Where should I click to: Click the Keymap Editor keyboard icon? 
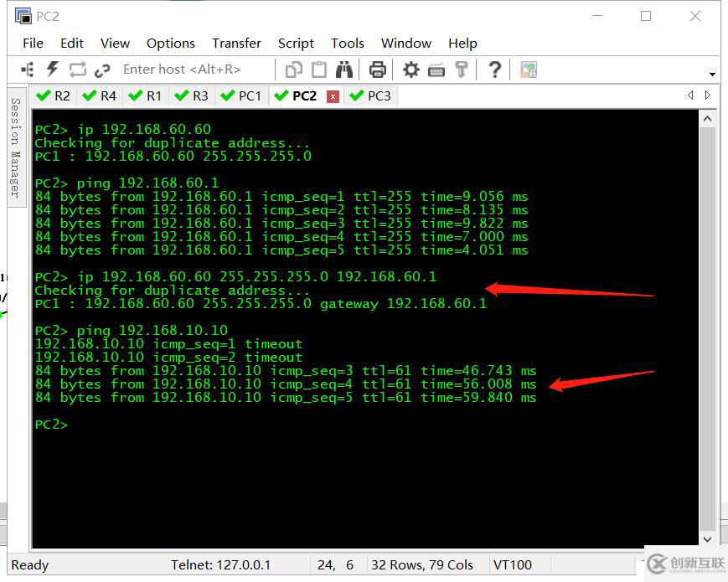coord(436,70)
